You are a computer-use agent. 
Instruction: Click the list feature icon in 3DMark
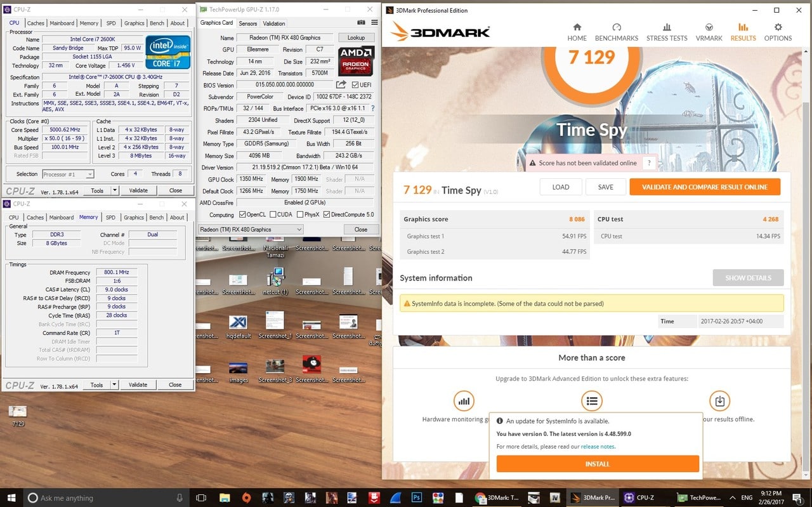pos(591,401)
